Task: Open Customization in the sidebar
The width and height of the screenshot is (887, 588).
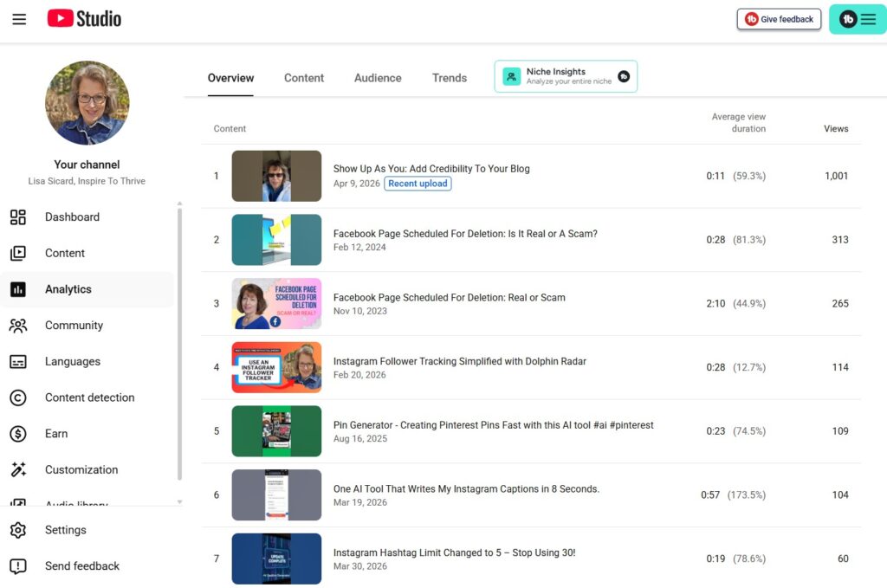Action: tap(87, 470)
